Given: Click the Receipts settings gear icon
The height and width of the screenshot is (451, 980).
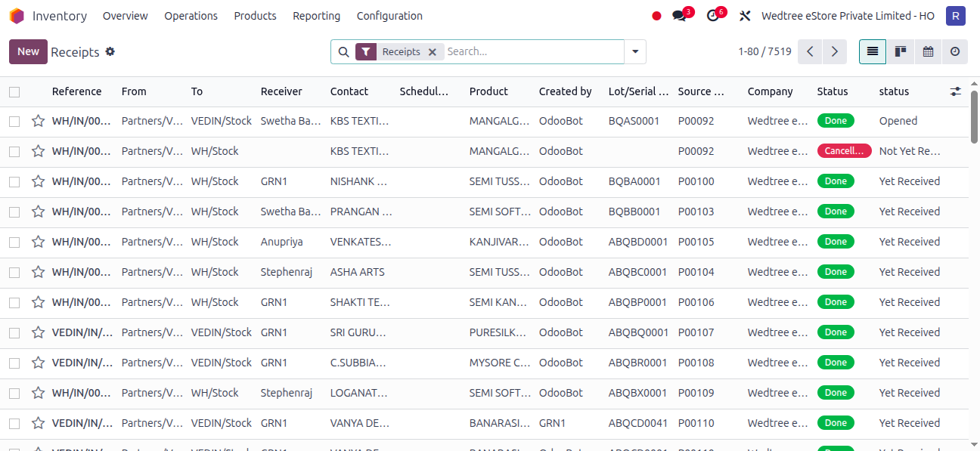Looking at the screenshot, I should (110, 51).
